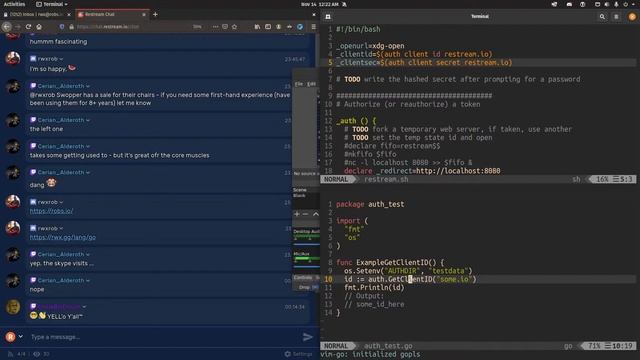Viewport: 640px width, 360px height.
Task: Go to Firefox home page
Action: (x=39, y=27)
